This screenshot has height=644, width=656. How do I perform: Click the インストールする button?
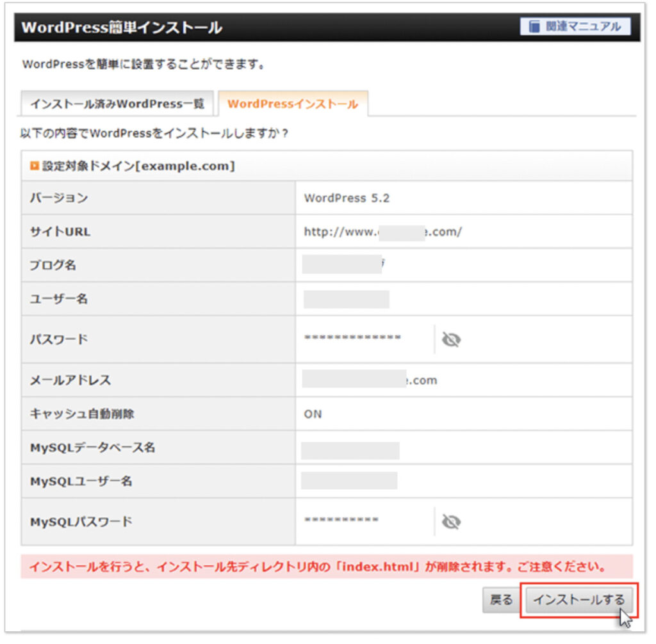tap(578, 600)
